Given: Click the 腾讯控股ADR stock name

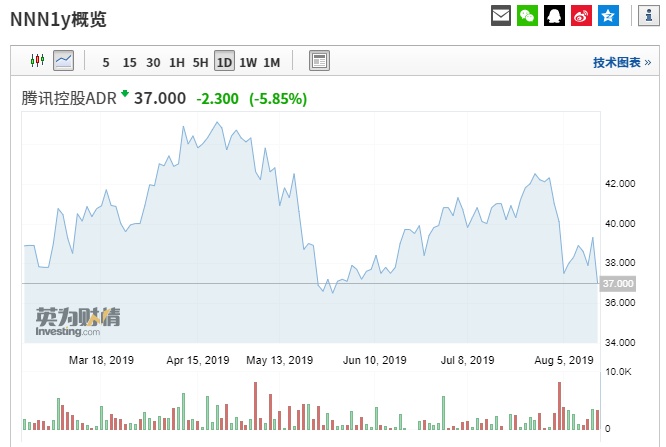Looking at the screenshot, I should click(x=69, y=99).
